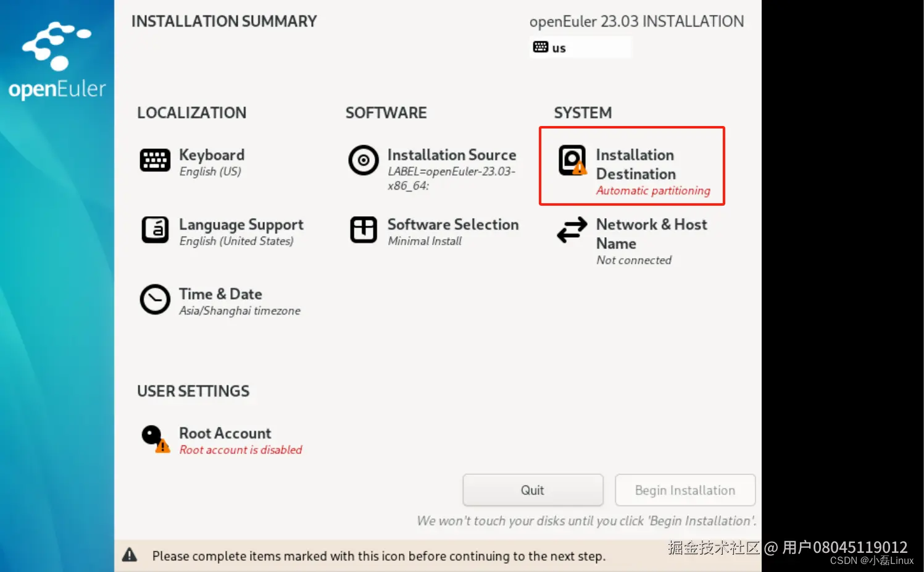The width and height of the screenshot is (924, 572).
Task: Click 'LABEL=openEuler-23.03-x86_64:' source text
Action: (x=452, y=179)
